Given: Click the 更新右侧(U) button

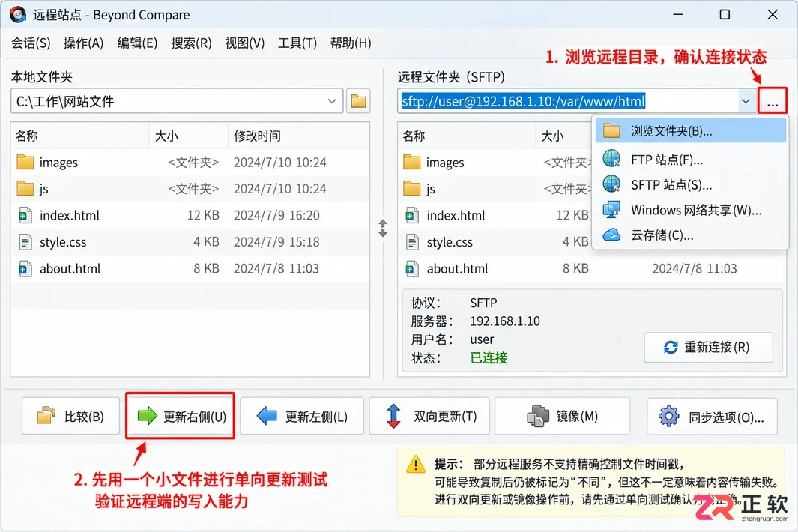Looking at the screenshot, I should pos(181,417).
